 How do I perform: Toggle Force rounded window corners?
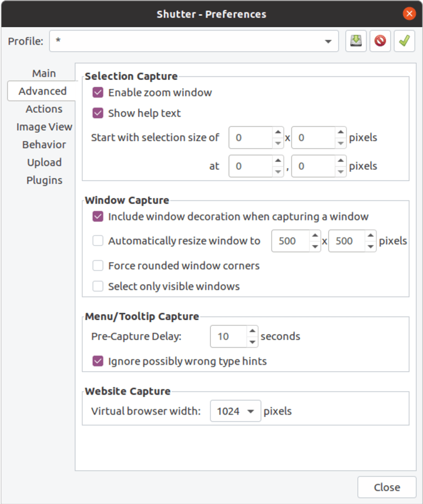pos(98,266)
